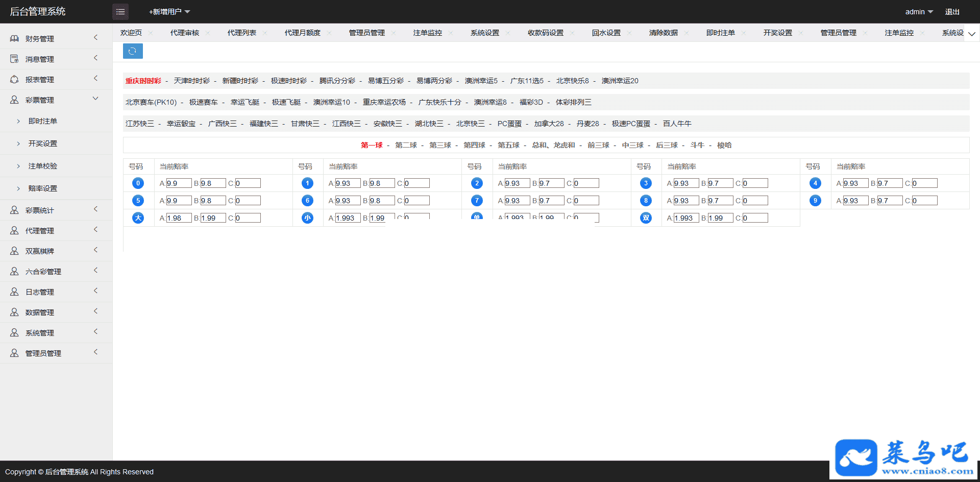Select the 百人牛牛 lottery link
The height and width of the screenshot is (482, 980).
[x=677, y=124]
